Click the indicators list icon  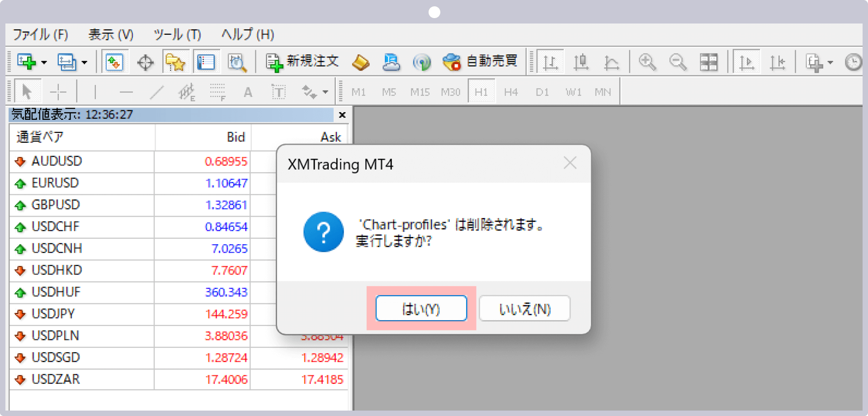click(814, 62)
